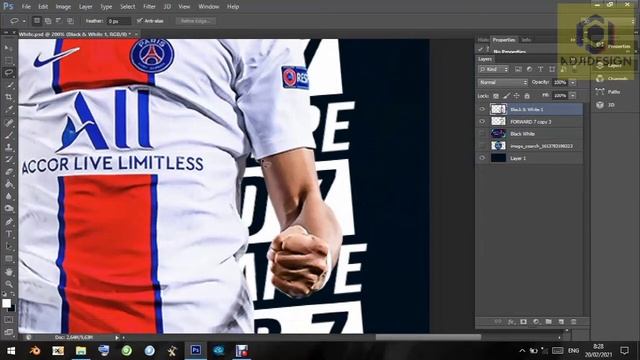The height and width of the screenshot is (360, 640).
Task: Select the Lasso tool in toolbox
Action: coord(9,73)
